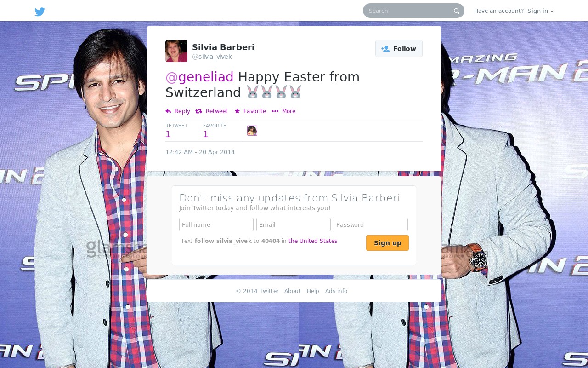The width and height of the screenshot is (588, 368).
Task: Open the @silvia_vivek handle
Action: [212, 57]
